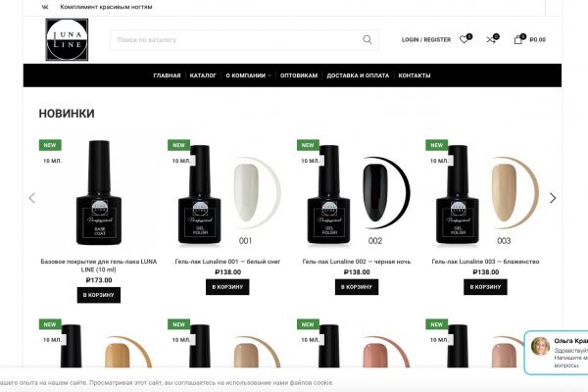Expand the О компании dropdown menu
Image resolution: width=588 pixels, height=392 pixels.
(248, 75)
